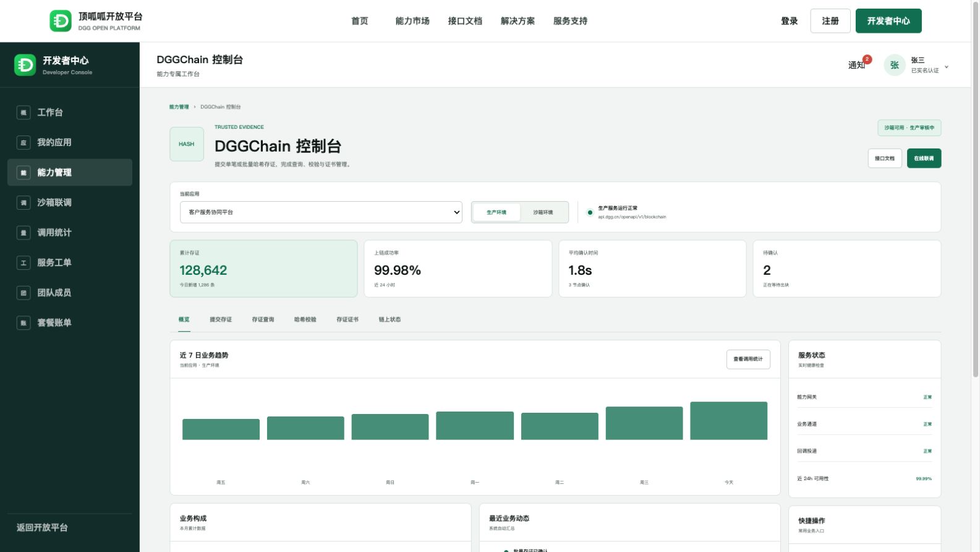Image resolution: width=980 pixels, height=552 pixels.
Task: Click the 接口文档 button beside 在线联调
Action: (885, 158)
